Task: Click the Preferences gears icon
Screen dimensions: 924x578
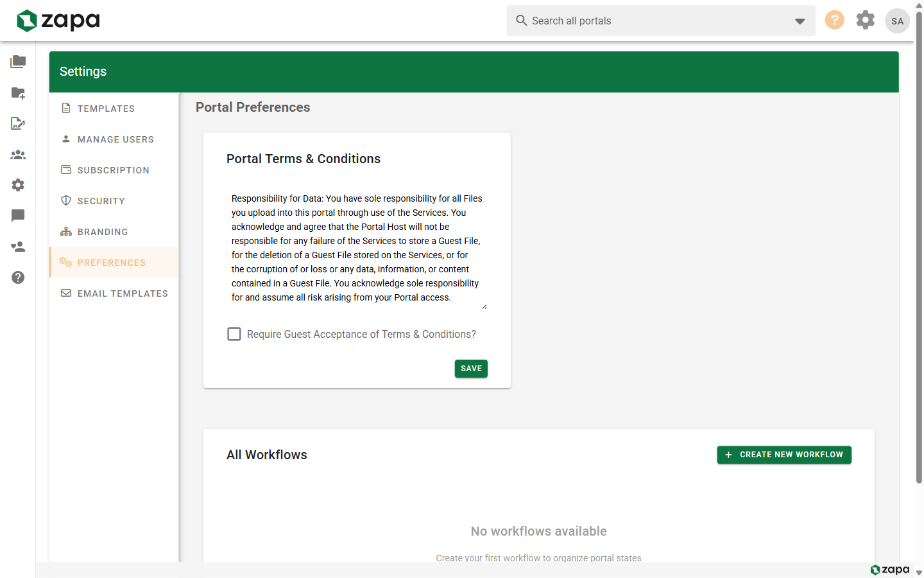Action: [66, 262]
